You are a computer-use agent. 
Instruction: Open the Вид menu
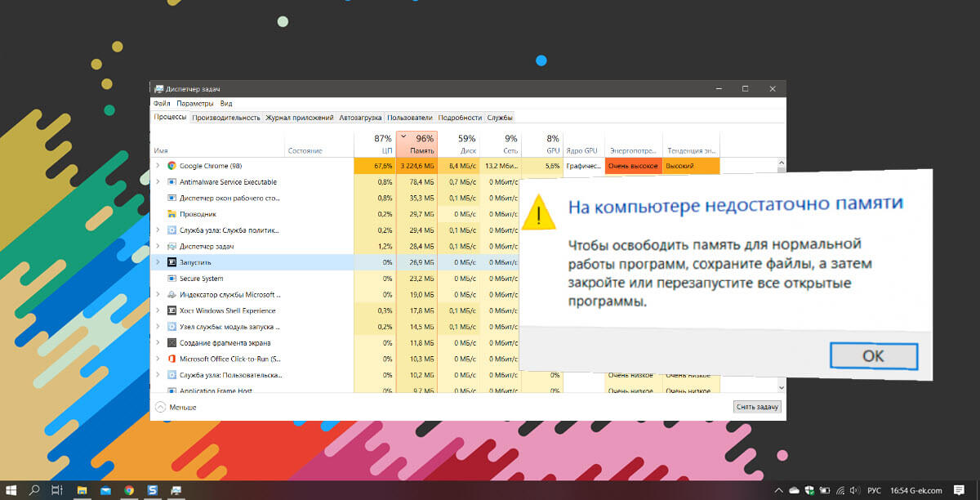click(226, 104)
